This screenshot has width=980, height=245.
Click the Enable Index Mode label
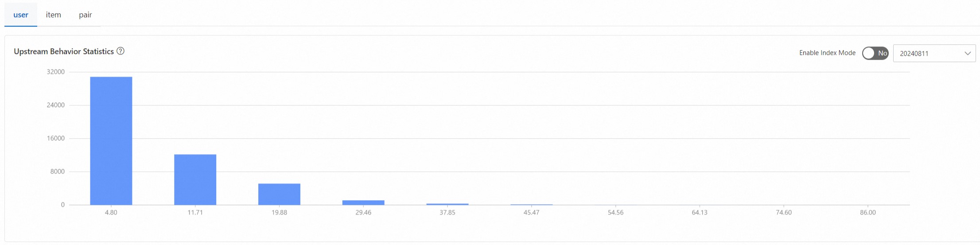click(827, 53)
